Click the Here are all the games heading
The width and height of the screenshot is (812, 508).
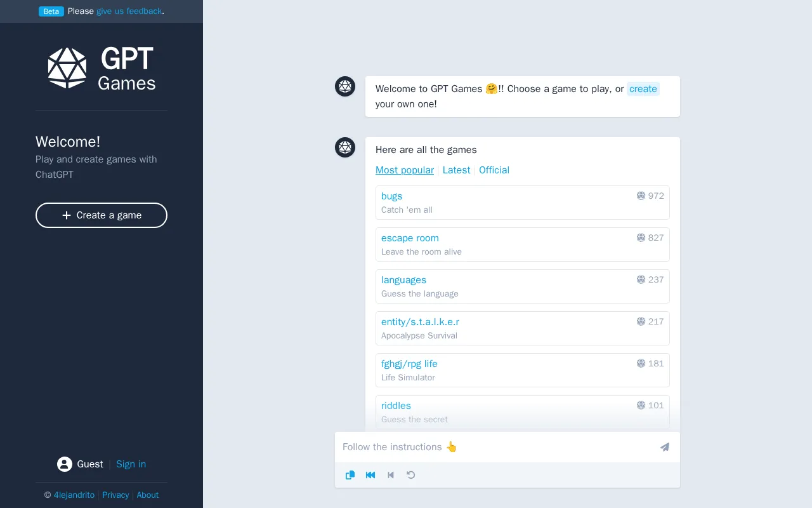426,150
